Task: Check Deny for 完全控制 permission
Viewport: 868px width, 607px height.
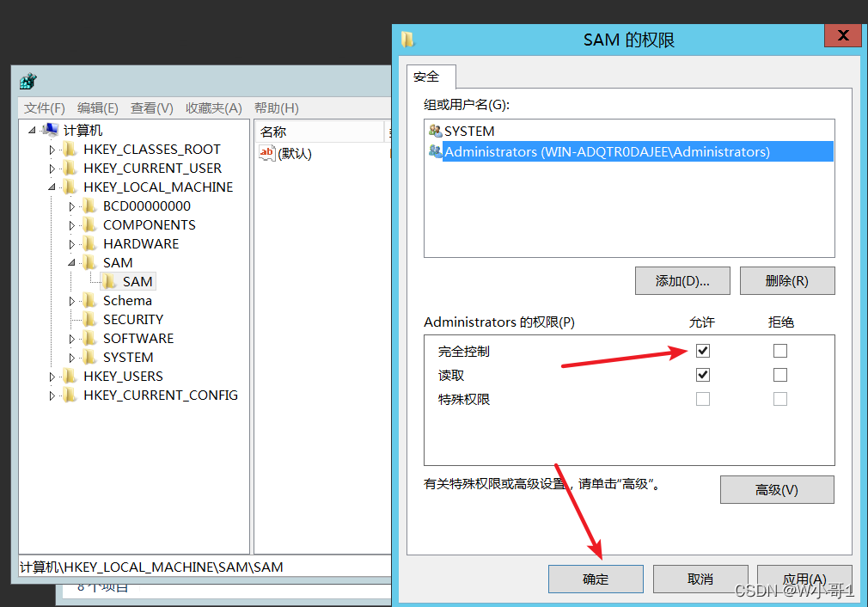Action: pos(780,351)
